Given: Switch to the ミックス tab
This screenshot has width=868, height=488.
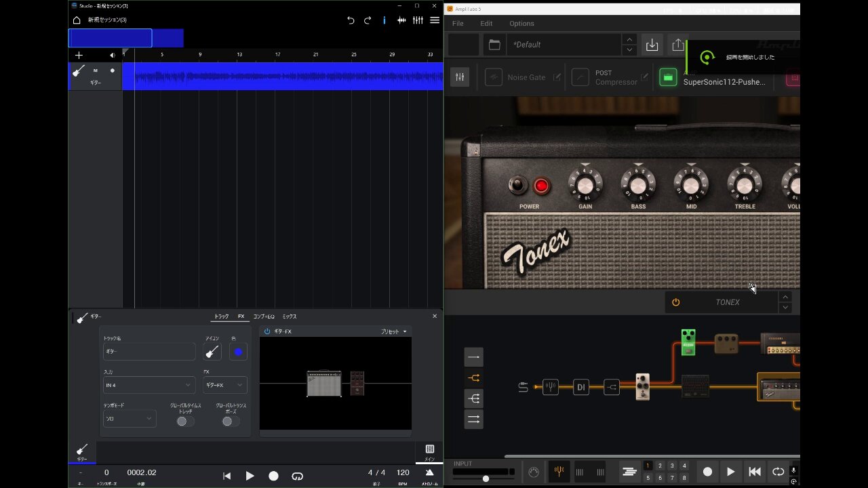Looking at the screenshot, I should coord(290,317).
